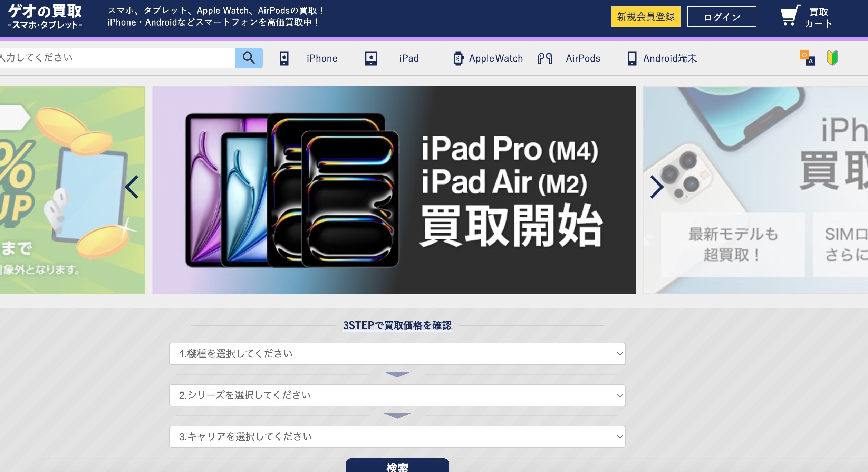Open the green coins campaign banner

pos(73,190)
